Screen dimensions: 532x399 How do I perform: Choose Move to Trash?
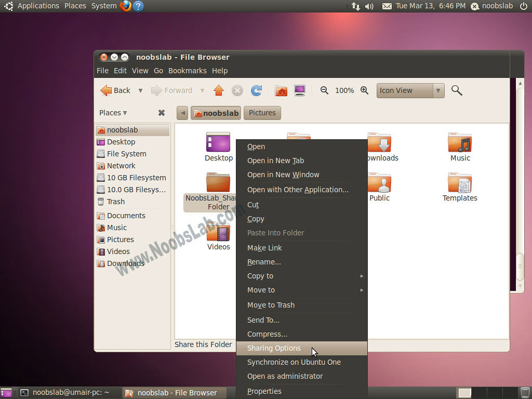302,305
